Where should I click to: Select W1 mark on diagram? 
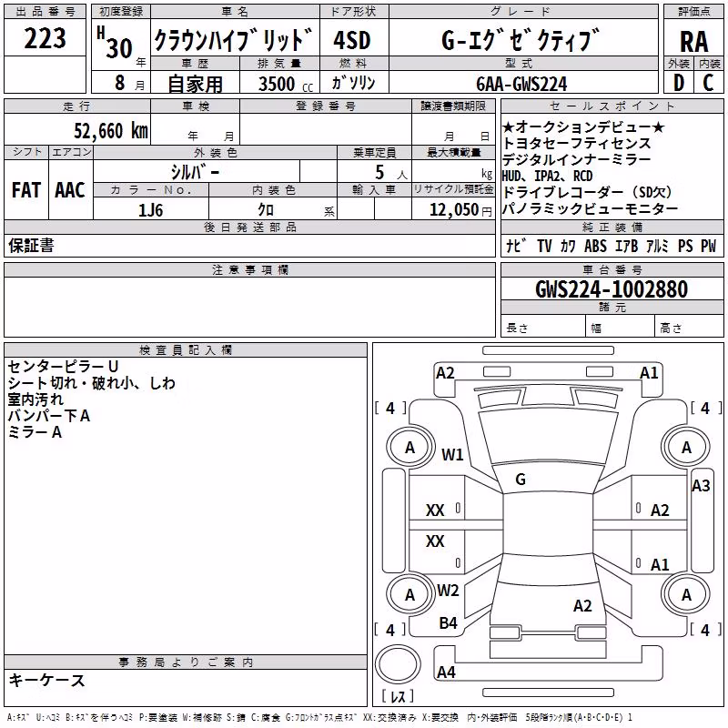[452, 454]
